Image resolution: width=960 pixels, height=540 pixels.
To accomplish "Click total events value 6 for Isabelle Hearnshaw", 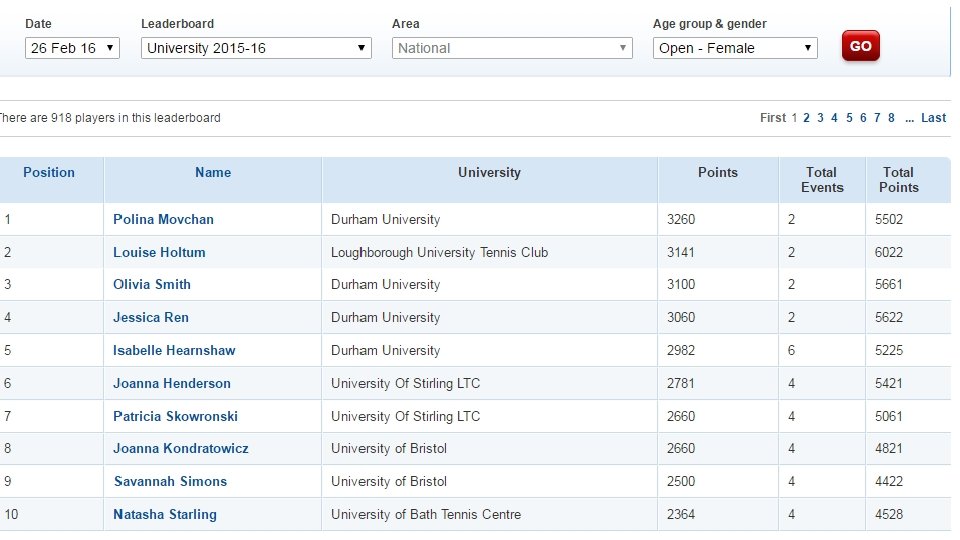I will coord(791,351).
